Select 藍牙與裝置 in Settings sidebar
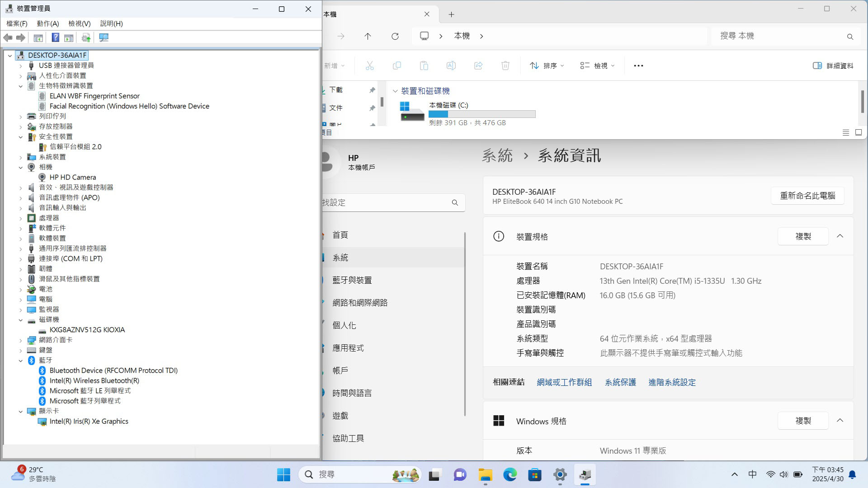The height and width of the screenshot is (488, 868). pyautogui.click(x=393, y=280)
